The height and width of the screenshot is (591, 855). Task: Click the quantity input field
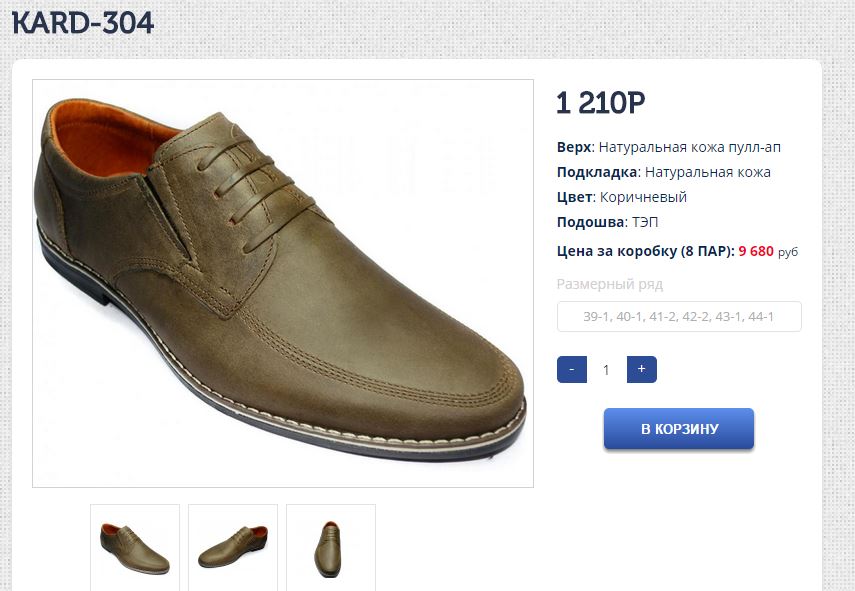click(606, 370)
